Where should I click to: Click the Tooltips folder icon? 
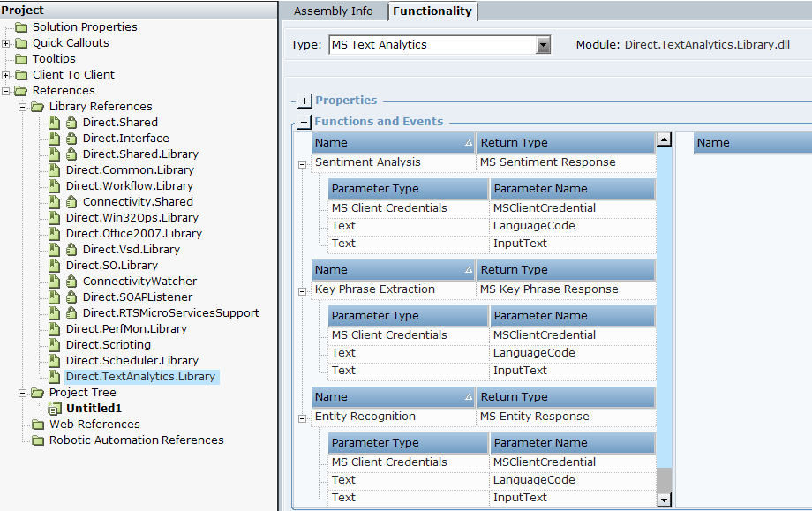(x=21, y=59)
